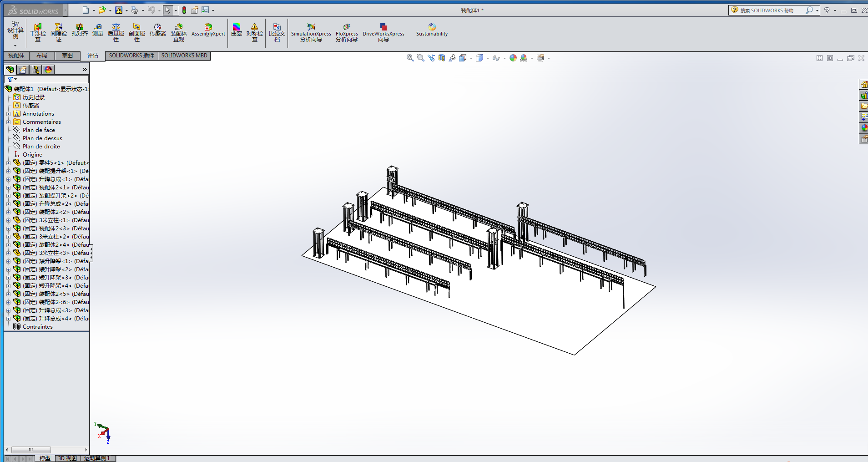The width and height of the screenshot is (868, 462).
Task: Switch to the SOLIDWORKS MBD tab
Action: coord(184,56)
